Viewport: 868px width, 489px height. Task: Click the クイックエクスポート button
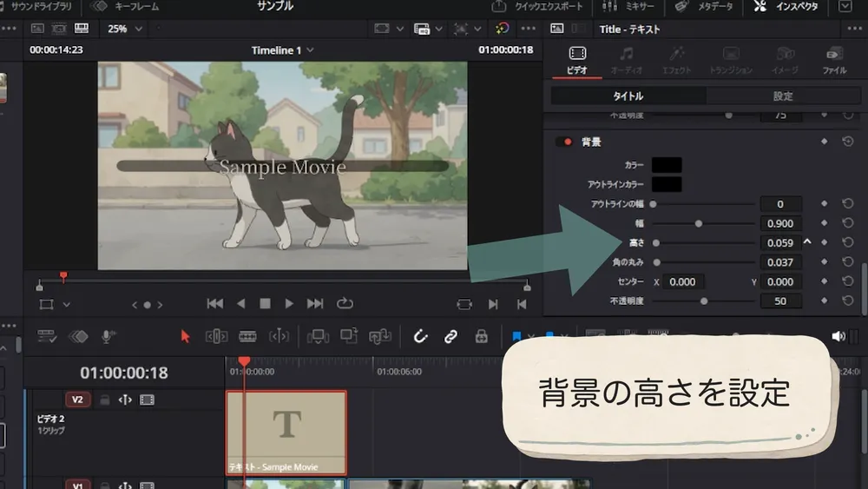click(537, 7)
